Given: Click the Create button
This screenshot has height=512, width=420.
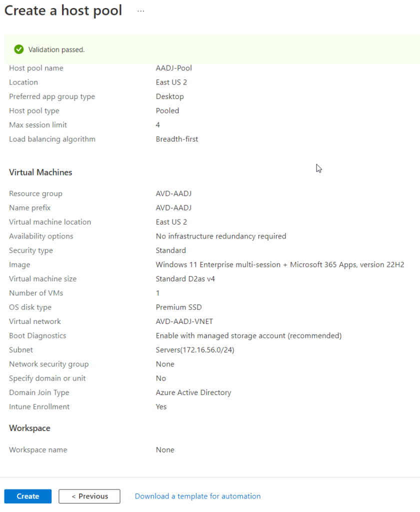Looking at the screenshot, I should point(28,496).
